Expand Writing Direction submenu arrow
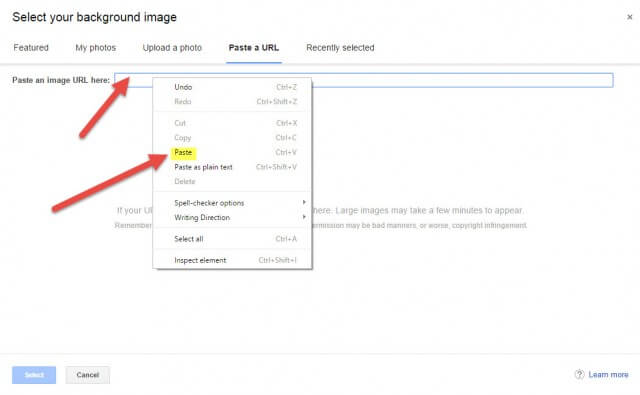The width and height of the screenshot is (640, 395). click(304, 217)
